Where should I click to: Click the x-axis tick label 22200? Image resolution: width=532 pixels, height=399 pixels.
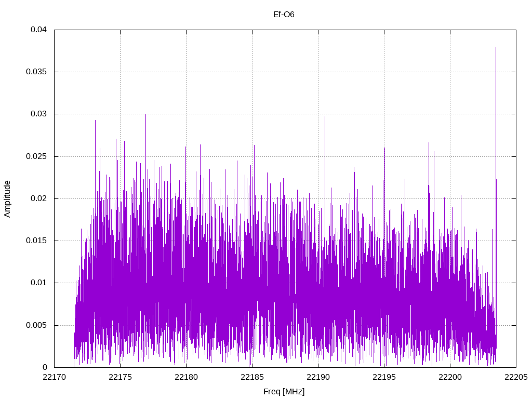coord(450,377)
